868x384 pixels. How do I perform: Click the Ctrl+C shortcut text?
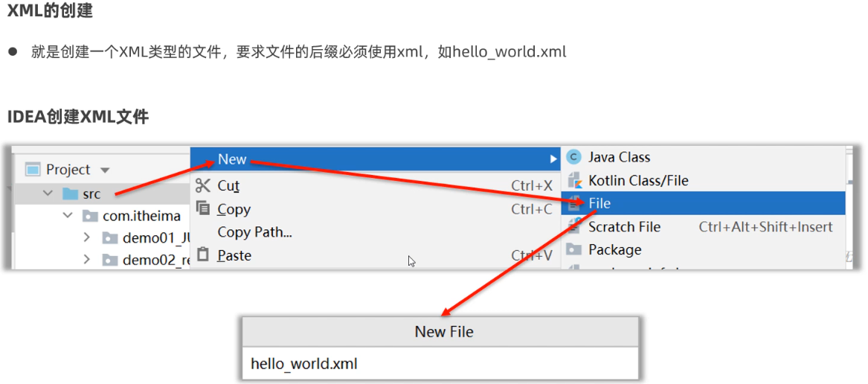pos(531,209)
